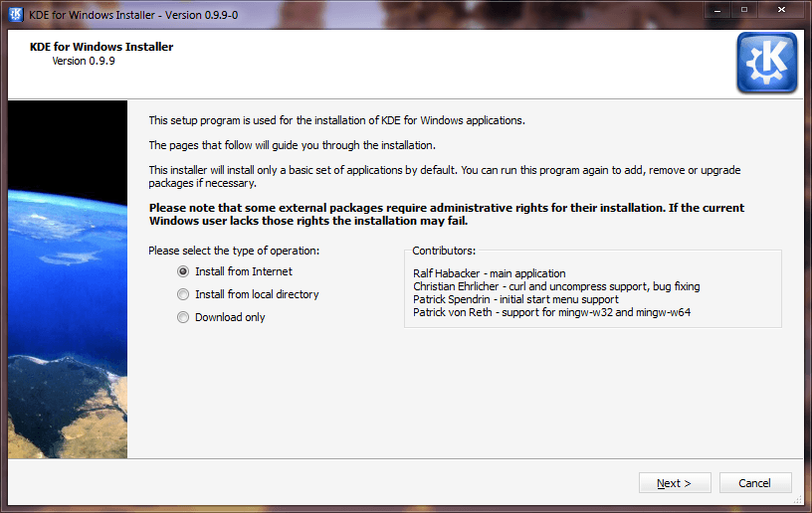Select the Install from Internet radio button

[183, 271]
